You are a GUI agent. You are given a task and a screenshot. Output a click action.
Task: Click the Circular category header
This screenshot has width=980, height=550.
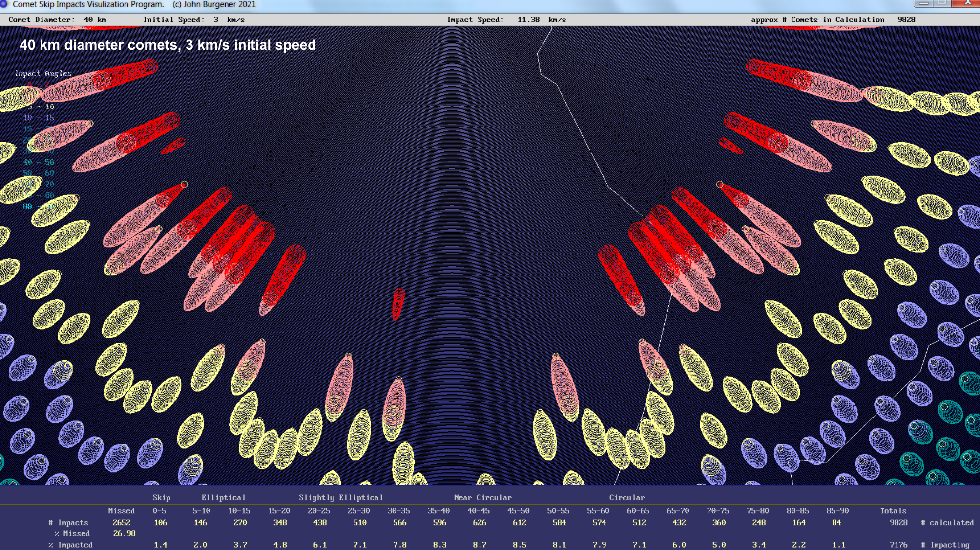coord(626,497)
